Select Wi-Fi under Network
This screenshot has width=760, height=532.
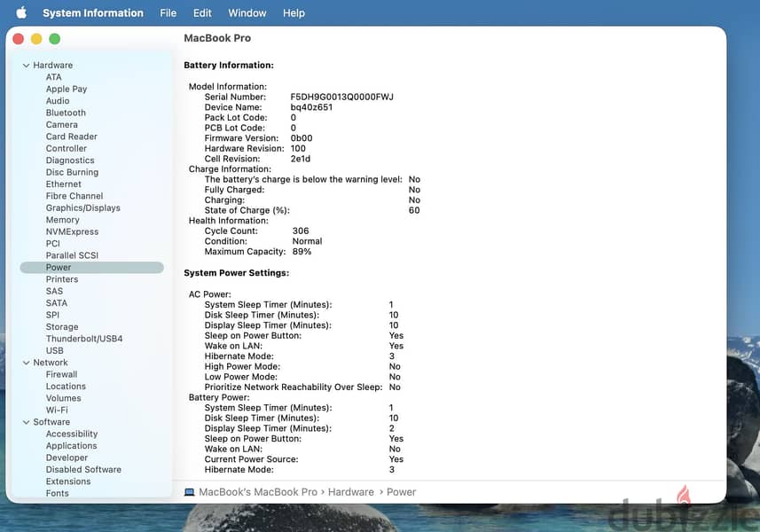[57, 410]
